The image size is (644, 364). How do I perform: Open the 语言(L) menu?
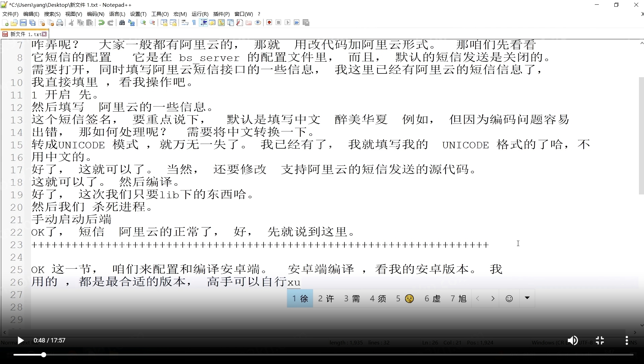[x=117, y=14]
